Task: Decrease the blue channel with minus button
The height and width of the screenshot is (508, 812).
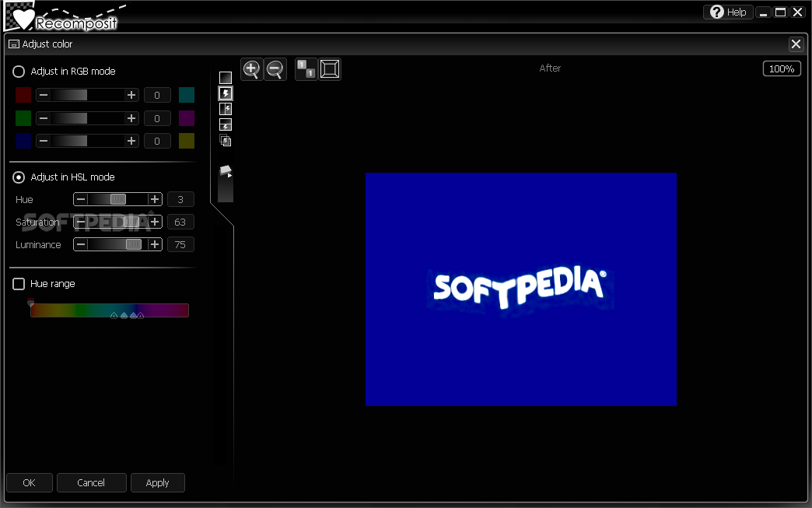Action: [x=44, y=141]
